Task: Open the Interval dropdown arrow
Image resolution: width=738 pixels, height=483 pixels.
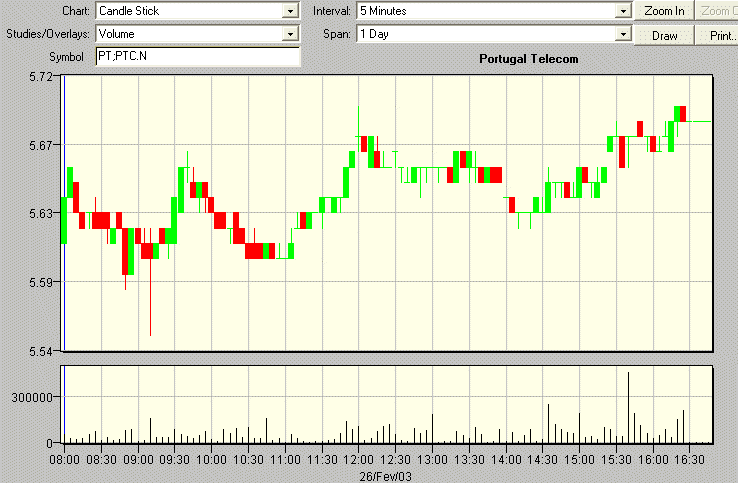Action: (623, 11)
